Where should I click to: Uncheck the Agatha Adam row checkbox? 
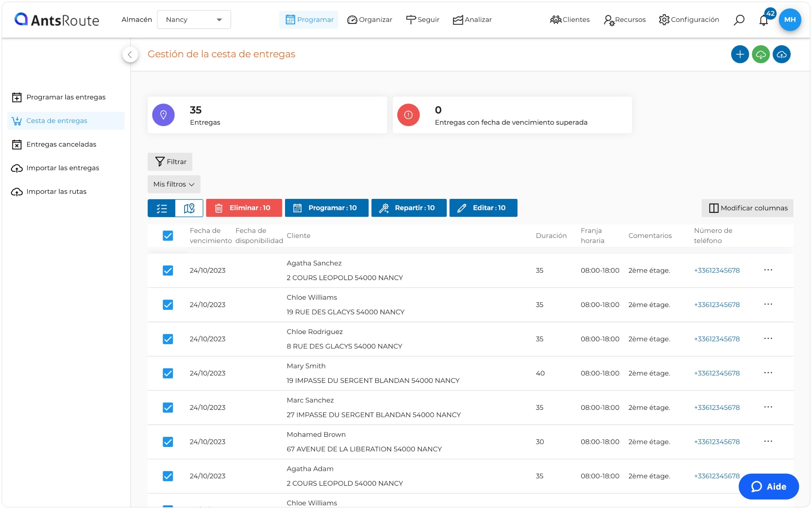click(168, 476)
